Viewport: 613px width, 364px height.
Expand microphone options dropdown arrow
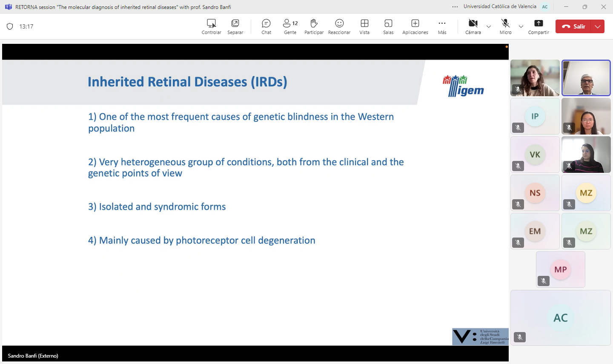click(x=521, y=26)
